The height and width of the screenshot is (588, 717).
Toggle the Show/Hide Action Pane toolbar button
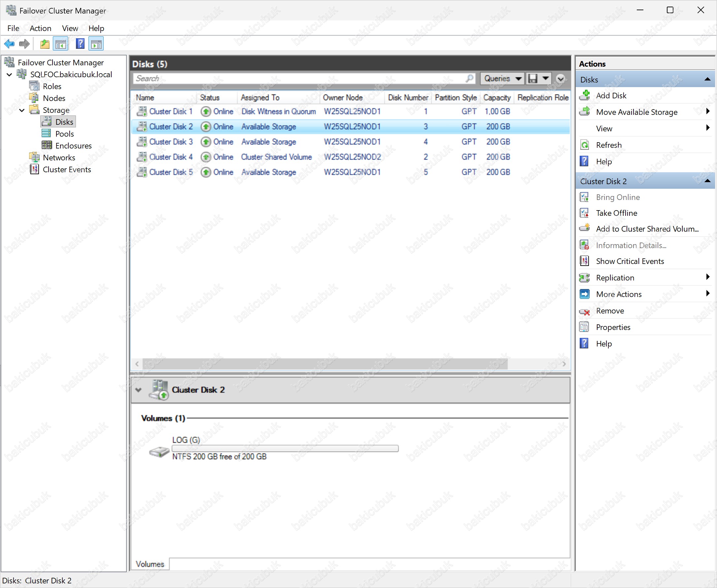tap(96, 44)
